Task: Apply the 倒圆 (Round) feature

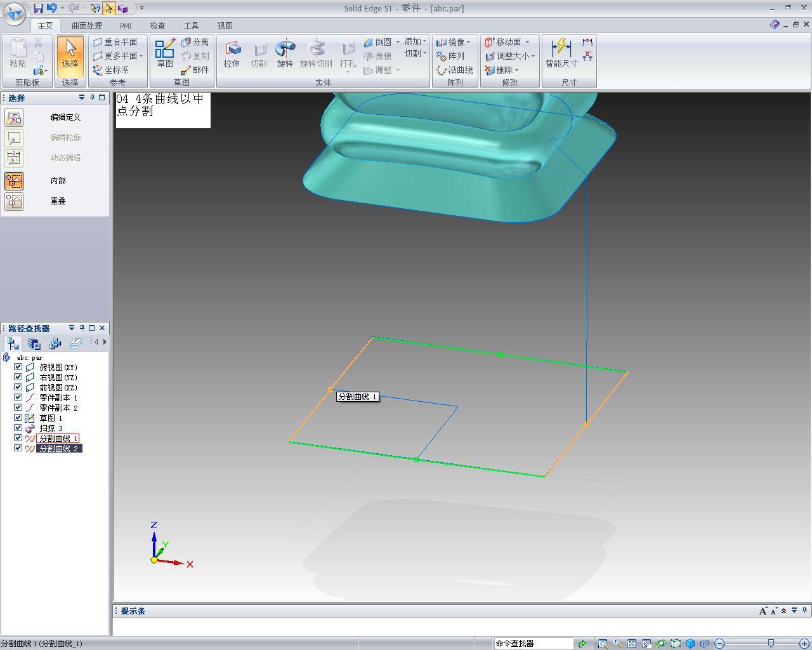Action: pyautogui.click(x=377, y=42)
